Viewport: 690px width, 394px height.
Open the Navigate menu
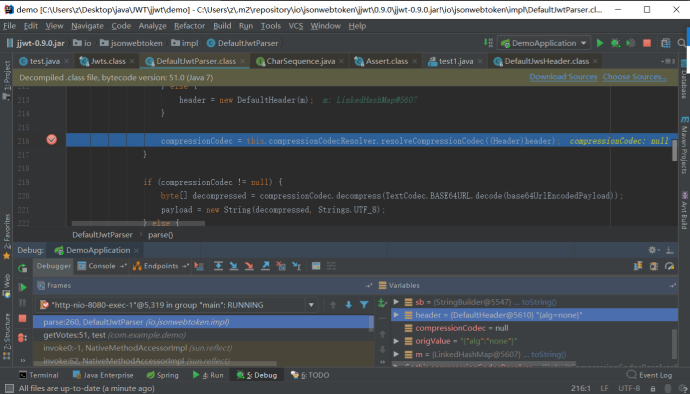(87, 26)
